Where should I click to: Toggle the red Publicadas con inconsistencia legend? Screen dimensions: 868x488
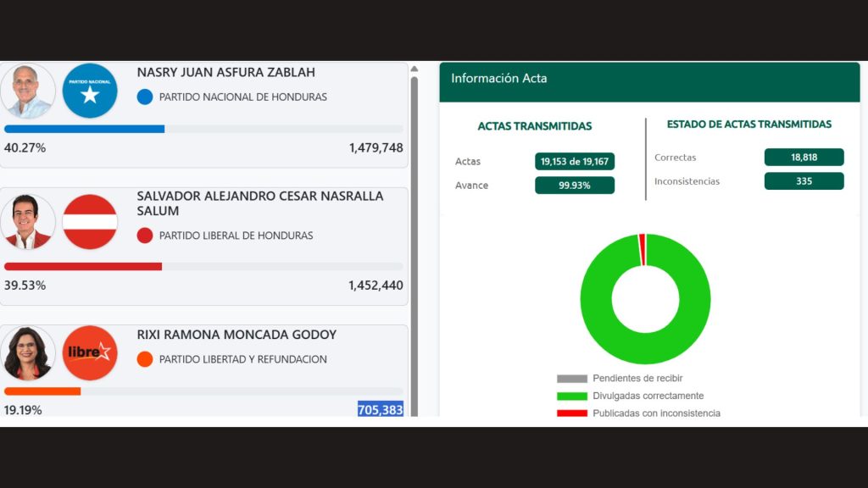click(x=572, y=413)
